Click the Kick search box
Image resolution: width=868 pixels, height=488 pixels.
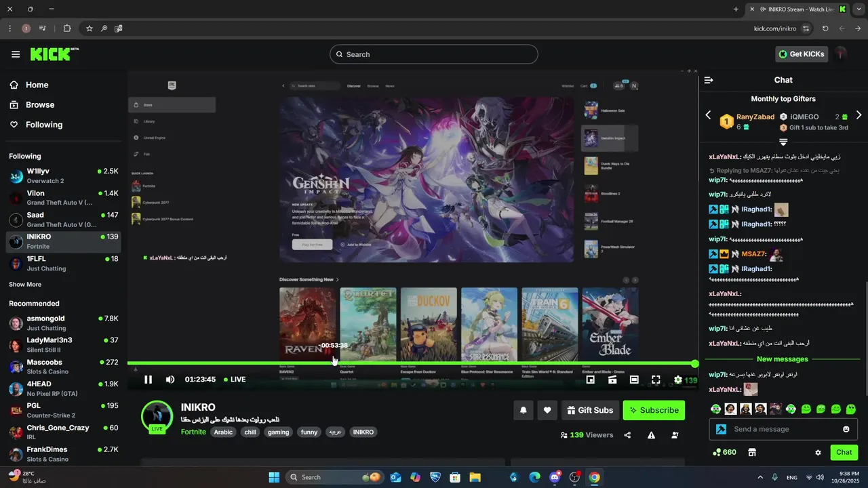pos(434,54)
